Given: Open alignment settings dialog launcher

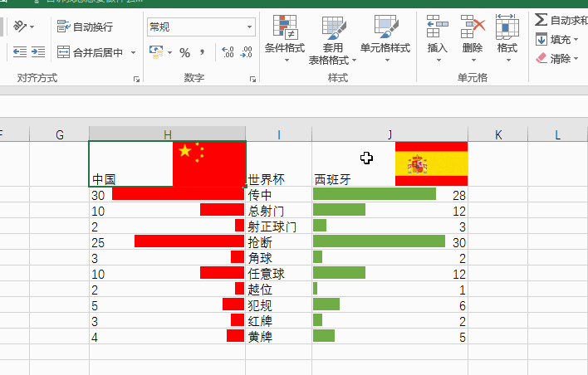Looking at the screenshot, I should (x=136, y=79).
